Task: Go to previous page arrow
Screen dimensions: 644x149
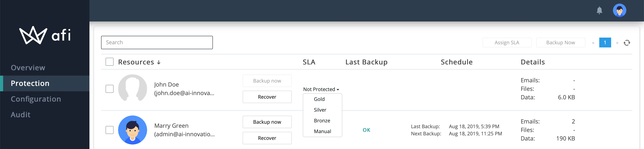Action: pos(593,43)
